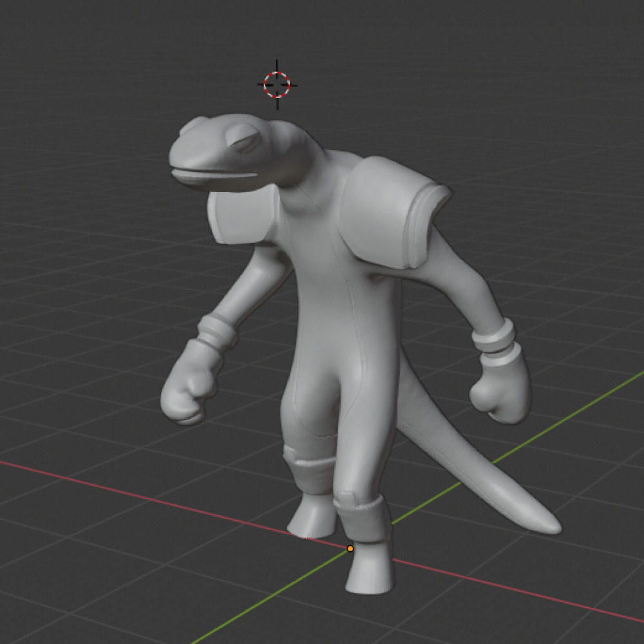Click the 3D cursor crosshair above the head
Image resolution: width=644 pixels, height=644 pixels.
tap(278, 84)
